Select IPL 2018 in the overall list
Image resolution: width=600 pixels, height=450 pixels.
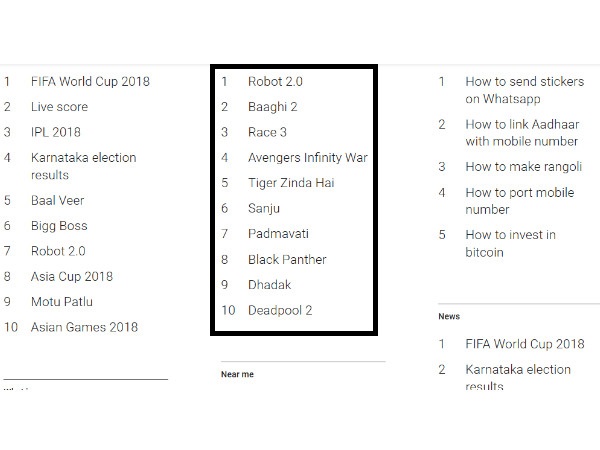(x=56, y=132)
